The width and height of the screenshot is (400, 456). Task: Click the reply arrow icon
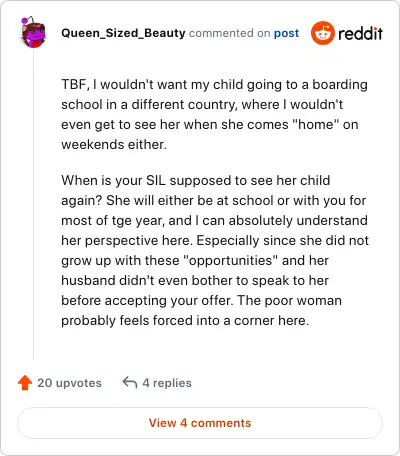(130, 382)
